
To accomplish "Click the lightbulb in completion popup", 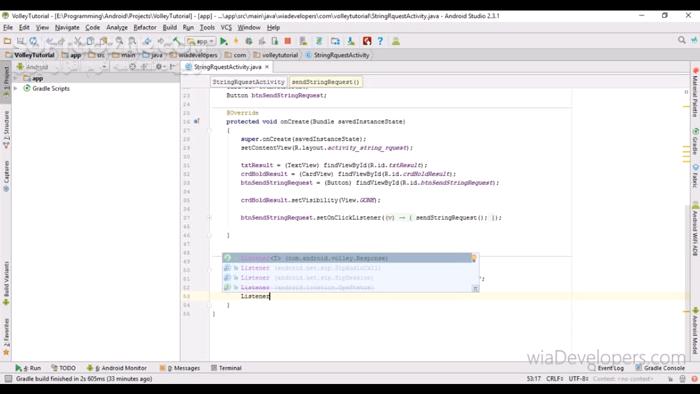I will 474,258.
